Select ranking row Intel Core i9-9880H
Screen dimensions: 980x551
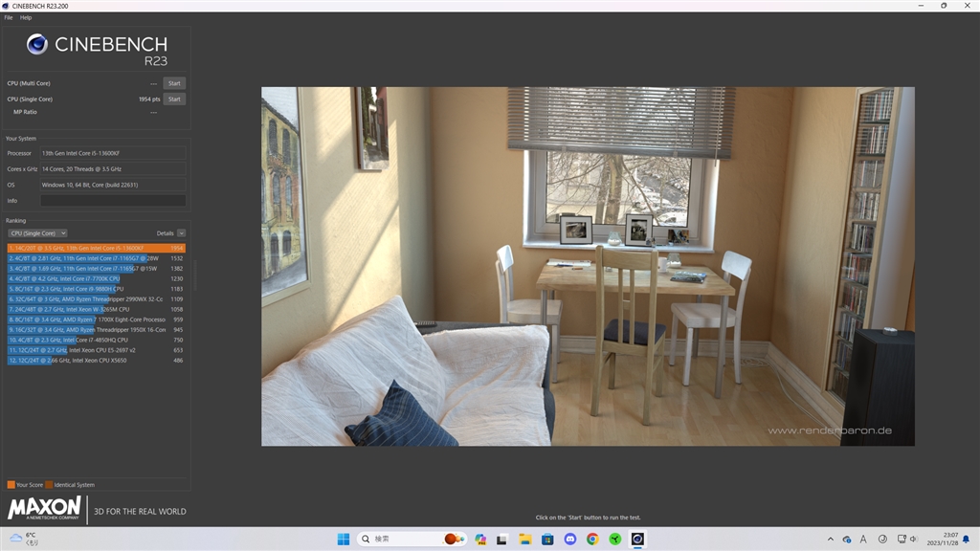[x=97, y=289]
